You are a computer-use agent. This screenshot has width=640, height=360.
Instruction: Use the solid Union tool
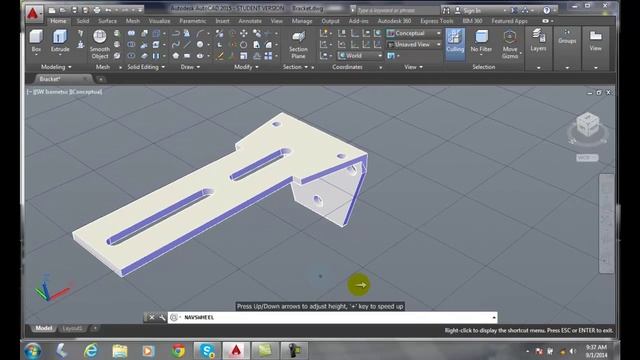pyautogui.click(x=131, y=33)
